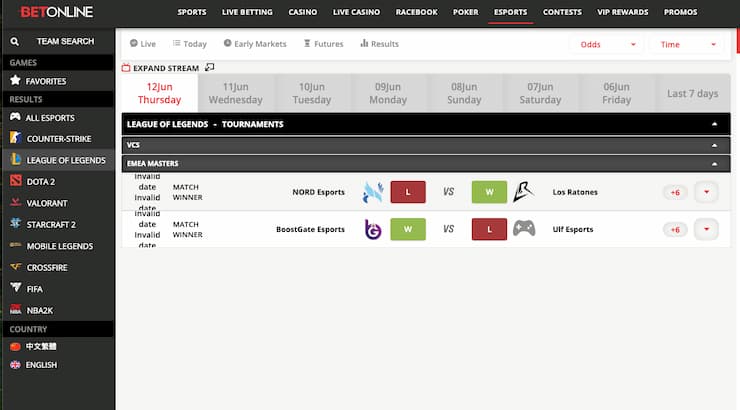Click +6 markets for NORD Esports match

pos(675,192)
